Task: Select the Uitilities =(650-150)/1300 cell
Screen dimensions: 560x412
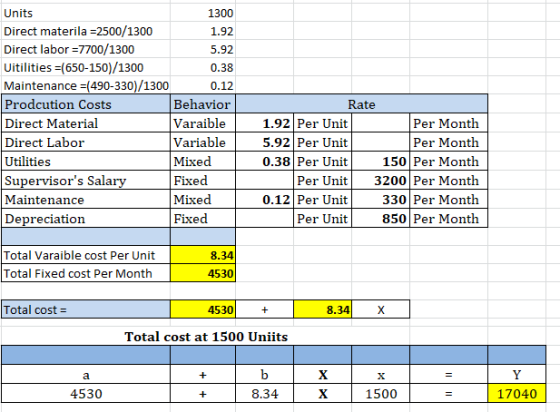Action: [x=86, y=67]
